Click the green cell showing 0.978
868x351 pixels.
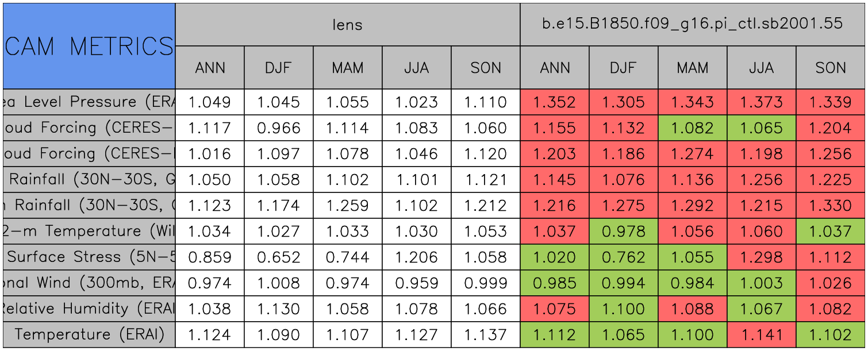[624, 232]
